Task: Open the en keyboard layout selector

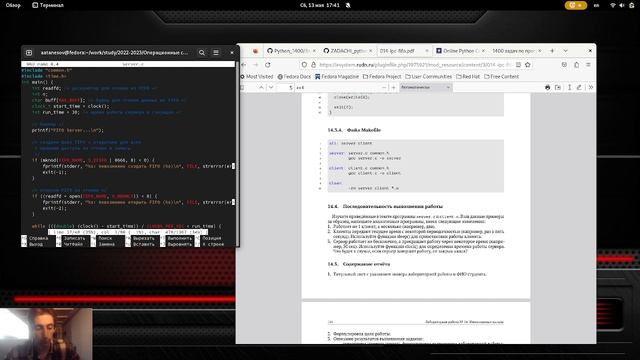Action: [596, 5]
